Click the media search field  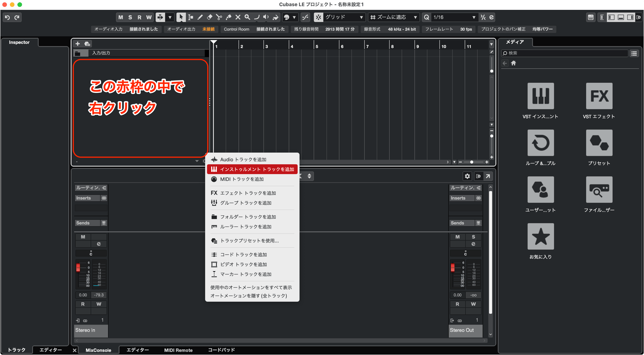click(565, 53)
